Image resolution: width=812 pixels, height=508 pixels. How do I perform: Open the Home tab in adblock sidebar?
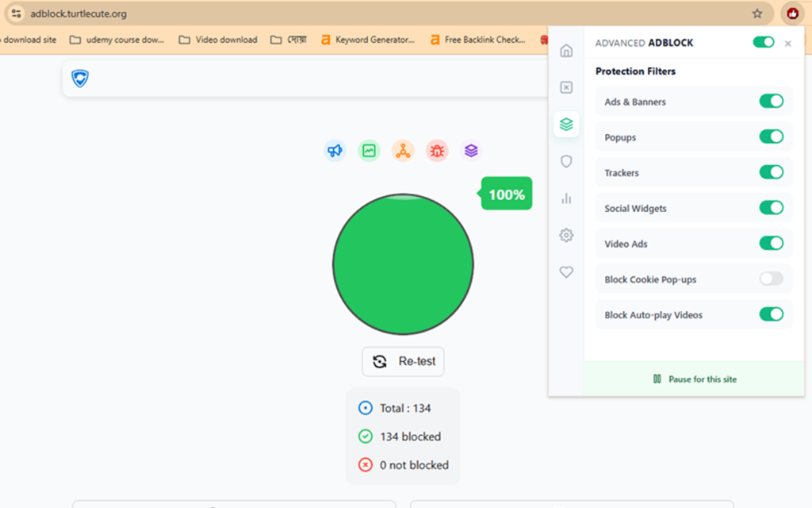pos(566,52)
